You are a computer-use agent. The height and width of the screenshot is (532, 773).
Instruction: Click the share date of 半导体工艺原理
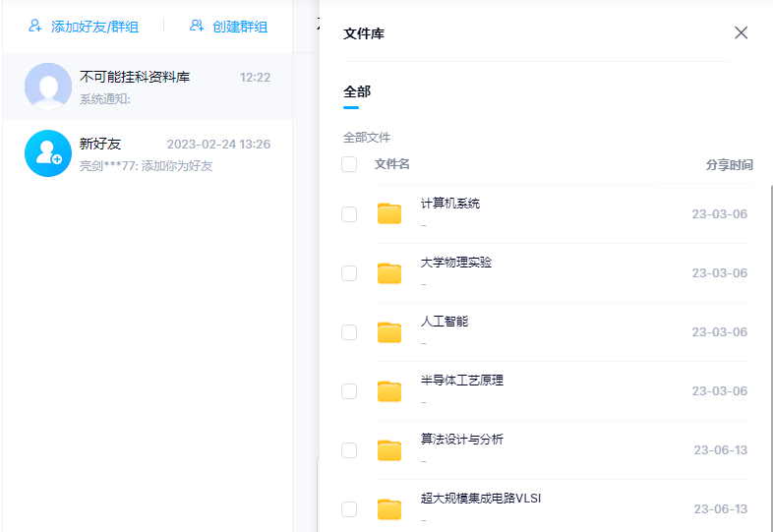[719, 391]
